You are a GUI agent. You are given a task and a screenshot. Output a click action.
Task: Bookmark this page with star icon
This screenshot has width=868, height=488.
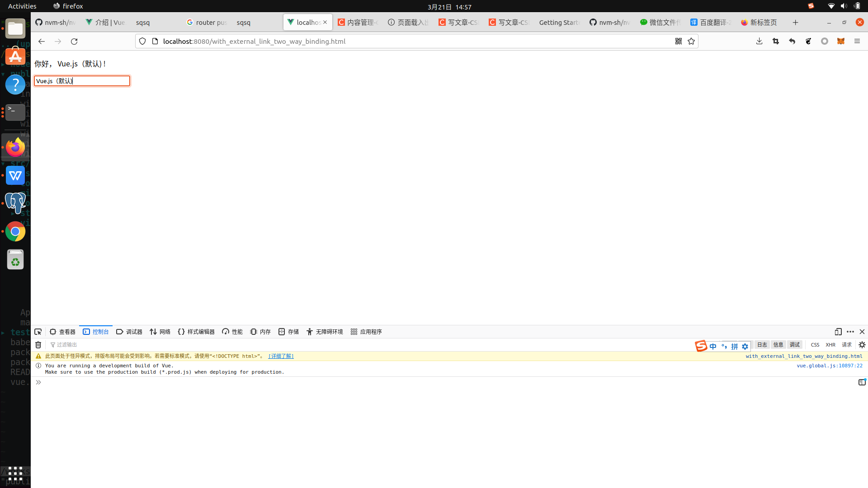pos(691,41)
